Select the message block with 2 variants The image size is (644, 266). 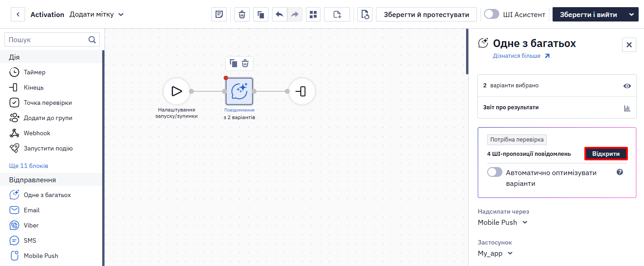(x=239, y=91)
